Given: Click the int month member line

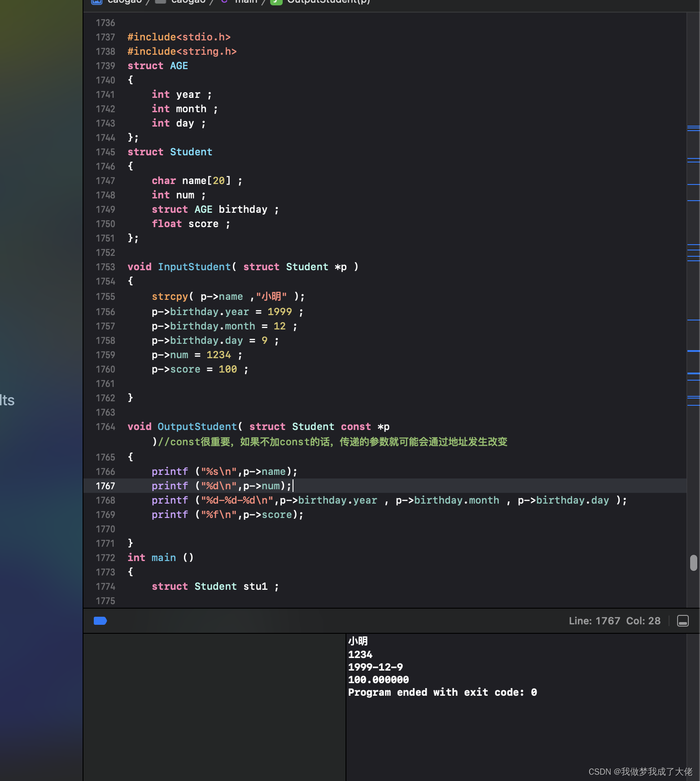Looking at the screenshot, I should pos(184,109).
